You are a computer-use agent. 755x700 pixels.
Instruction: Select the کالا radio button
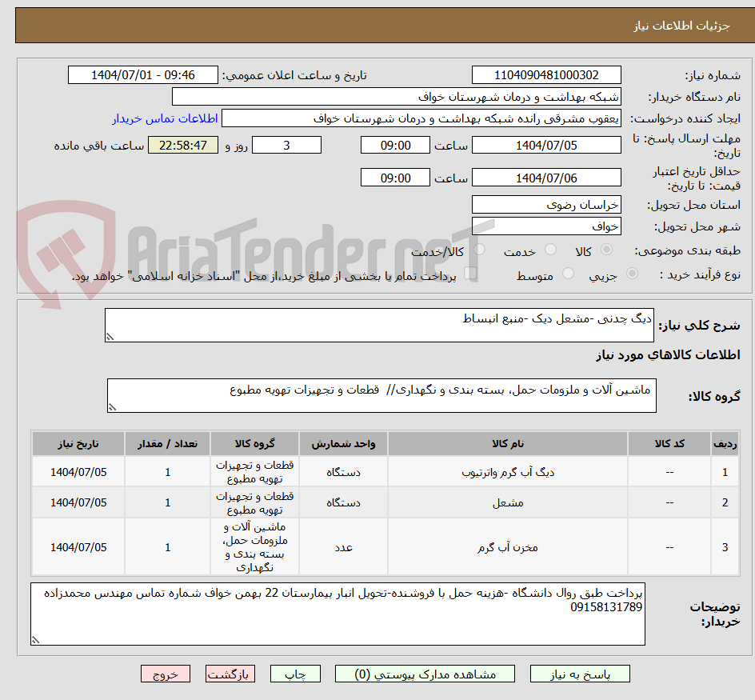click(x=606, y=248)
